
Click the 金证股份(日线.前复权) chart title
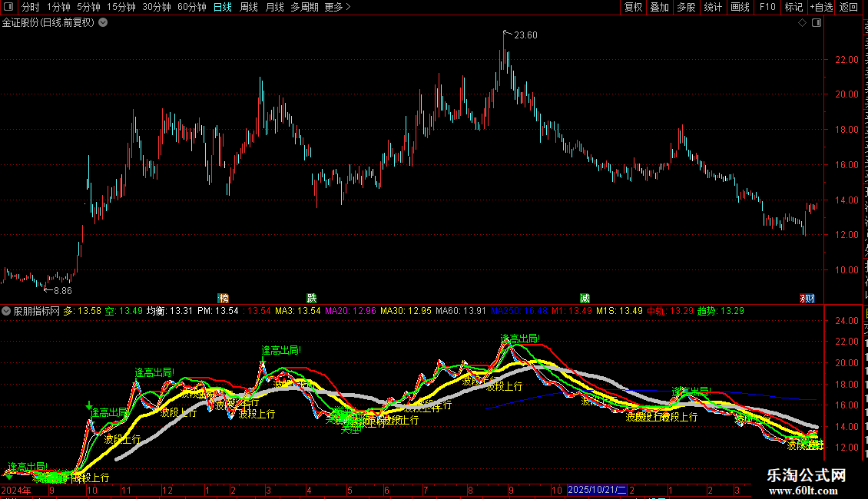[x=48, y=23]
